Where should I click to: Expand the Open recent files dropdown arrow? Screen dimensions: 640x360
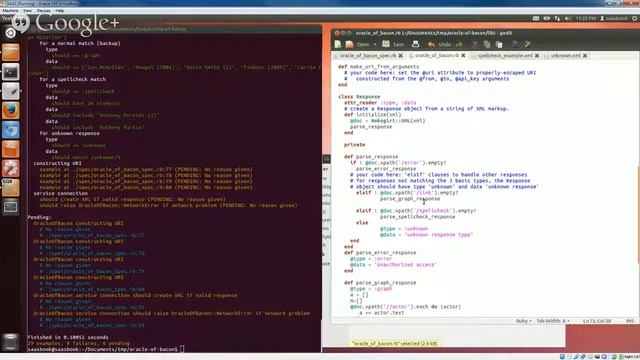tap(375, 44)
